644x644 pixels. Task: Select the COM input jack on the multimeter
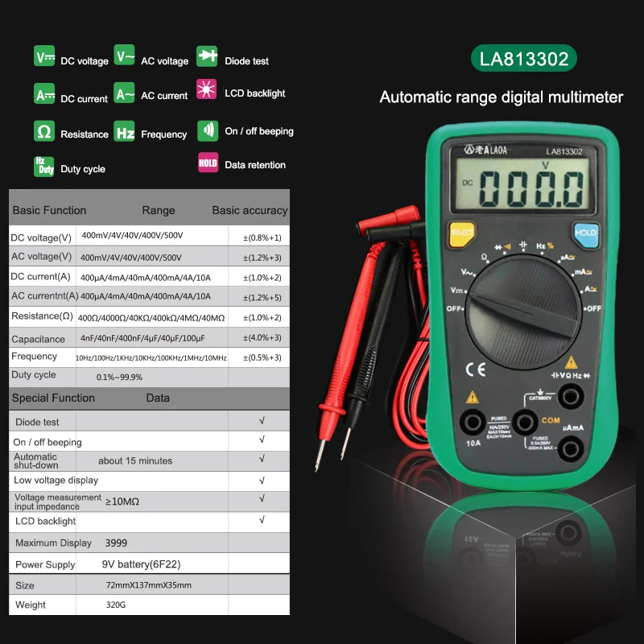[x=525, y=422]
